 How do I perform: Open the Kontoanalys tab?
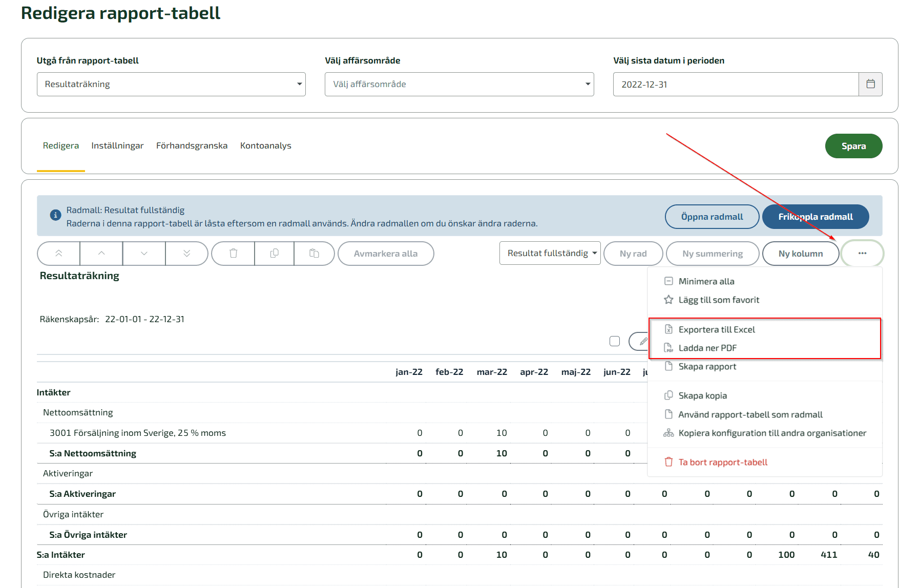pyautogui.click(x=265, y=145)
